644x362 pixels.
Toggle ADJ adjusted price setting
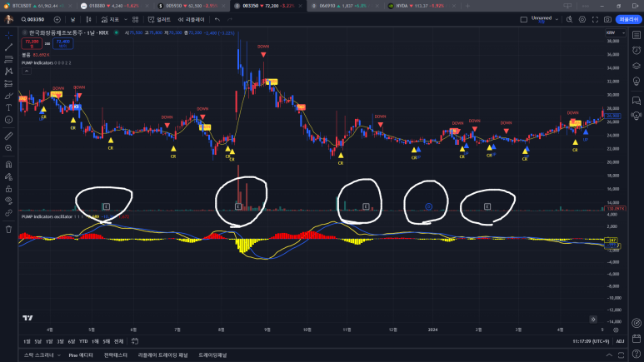coord(619,340)
